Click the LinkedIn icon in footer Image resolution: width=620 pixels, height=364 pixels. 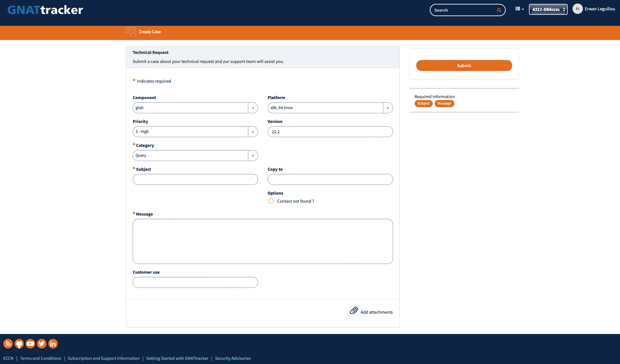click(x=53, y=343)
